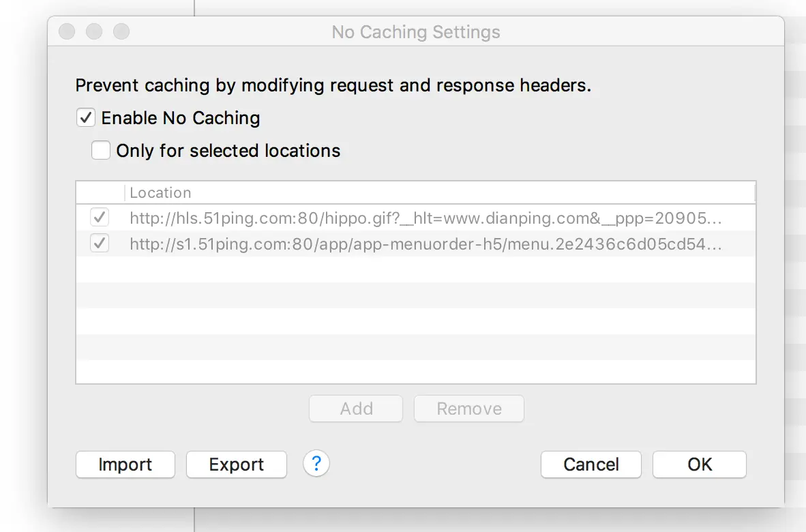Click the minimize window button
806x532 pixels.
(94, 31)
